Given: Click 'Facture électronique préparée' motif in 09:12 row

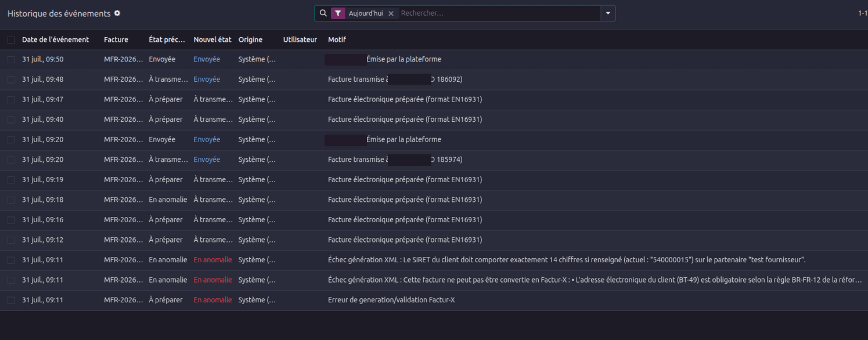Looking at the screenshot, I should 405,240.
